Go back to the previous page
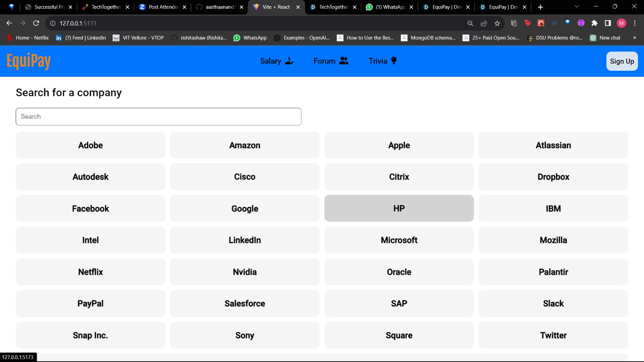This screenshot has height=362, width=644. pyautogui.click(x=9, y=23)
